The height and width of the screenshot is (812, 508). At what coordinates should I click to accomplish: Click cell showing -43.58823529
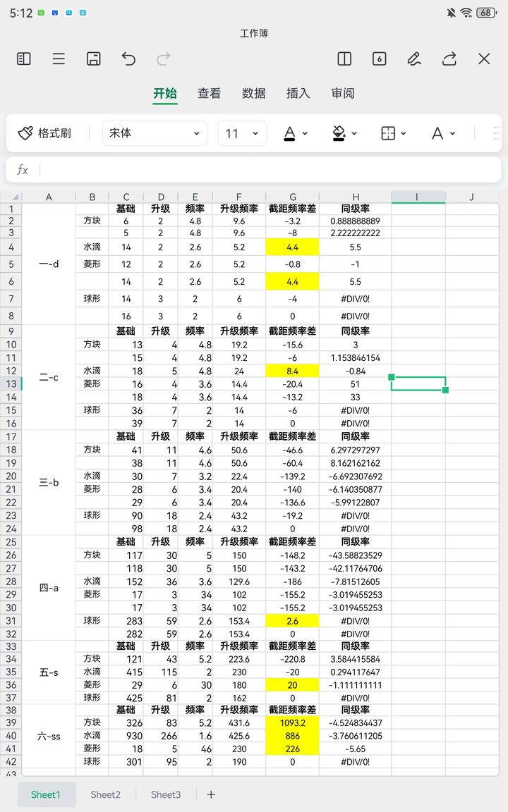click(x=355, y=555)
